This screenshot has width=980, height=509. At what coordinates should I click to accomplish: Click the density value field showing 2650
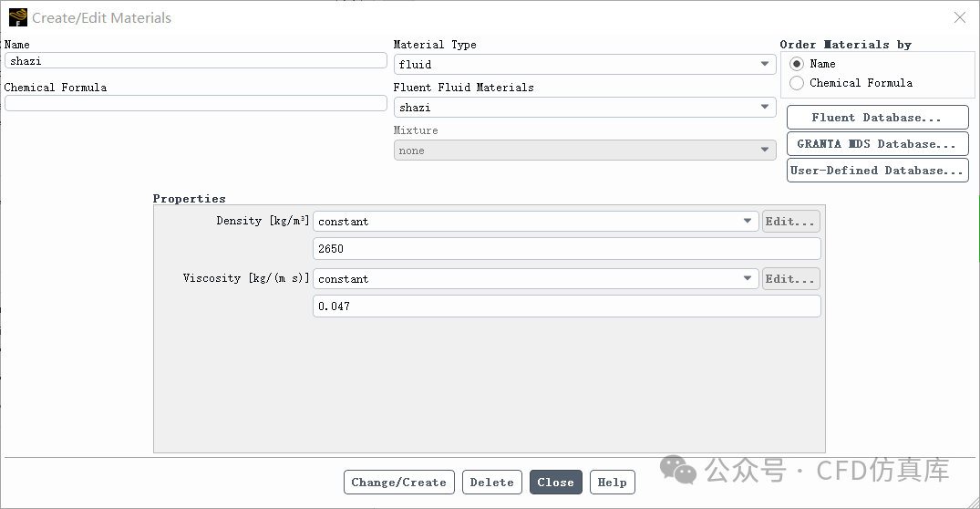[567, 249]
